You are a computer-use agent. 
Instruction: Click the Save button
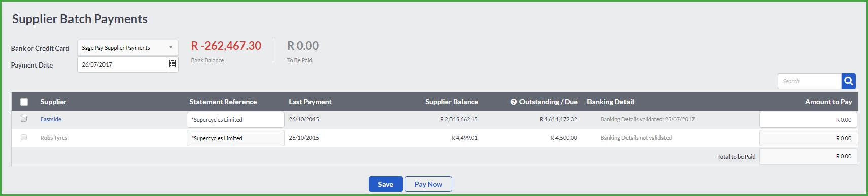(386, 184)
